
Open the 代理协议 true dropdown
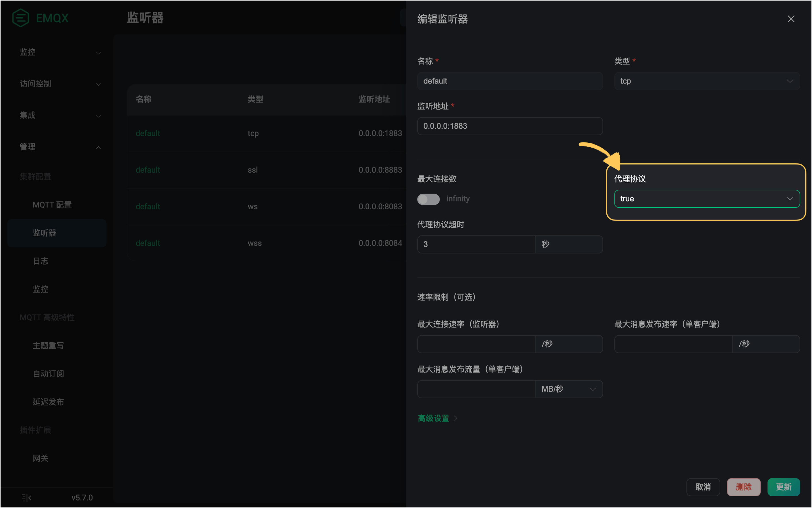click(707, 199)
